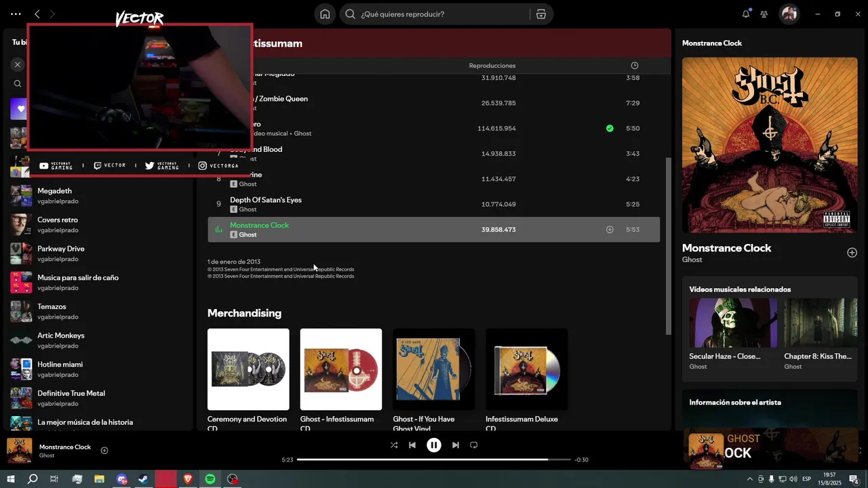Skip to previous track
This screenshot has width=868, height=488.
pyautogui.click(x=412, y=445)
